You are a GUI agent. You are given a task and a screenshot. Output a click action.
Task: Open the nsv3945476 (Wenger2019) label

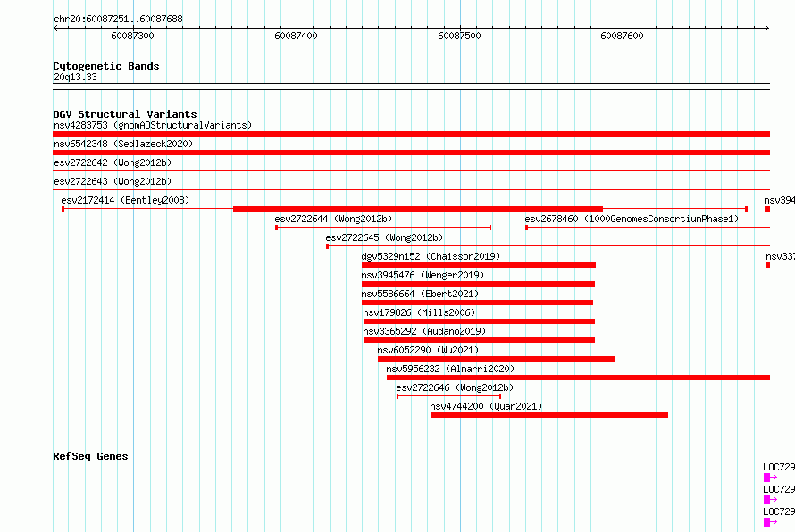(423, 275)
